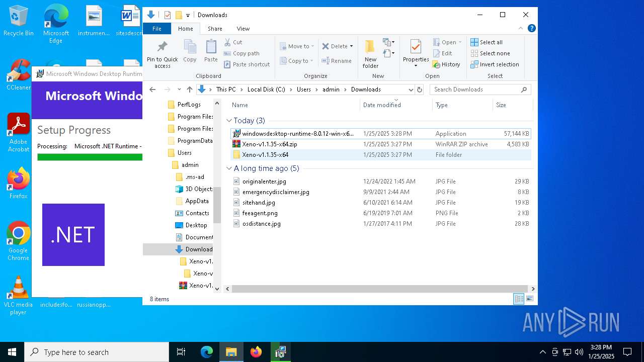Collapse the Today (3) group
Image resolution: width=644 pixels, height=362 pixels.
coord(229,121)
